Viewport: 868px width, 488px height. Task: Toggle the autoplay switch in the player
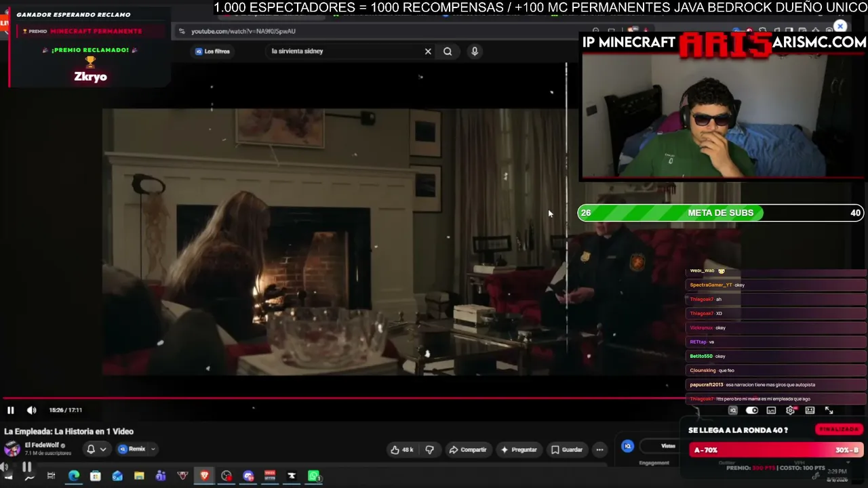(752, 410)
